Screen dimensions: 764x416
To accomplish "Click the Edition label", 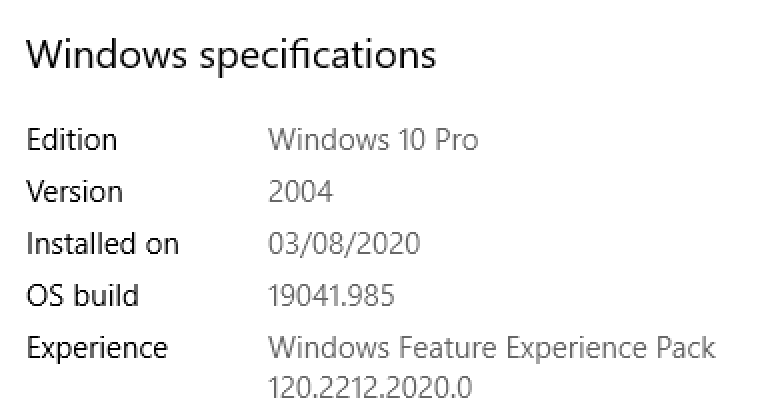I will [x=71, y=140].
